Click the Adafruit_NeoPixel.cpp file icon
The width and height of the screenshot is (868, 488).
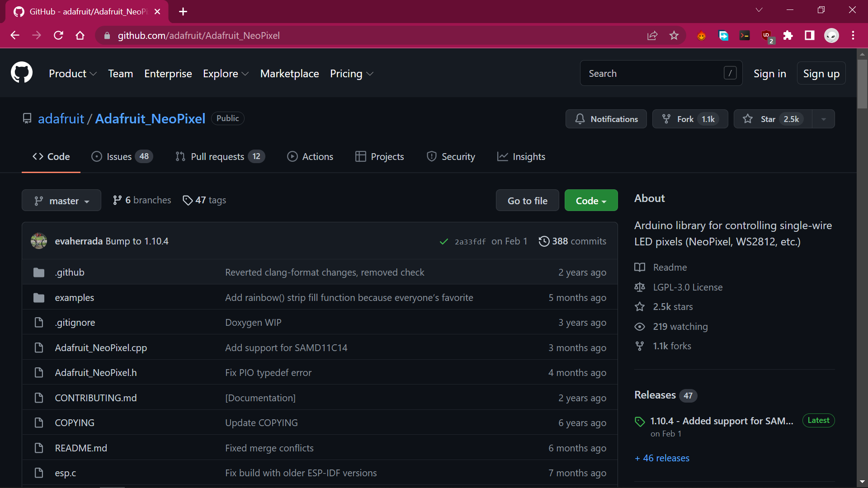pos(39,348)
